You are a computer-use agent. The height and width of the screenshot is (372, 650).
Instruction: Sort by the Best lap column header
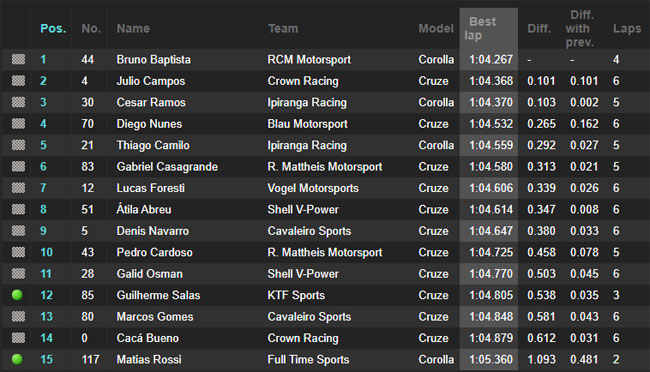pos(480,29)
